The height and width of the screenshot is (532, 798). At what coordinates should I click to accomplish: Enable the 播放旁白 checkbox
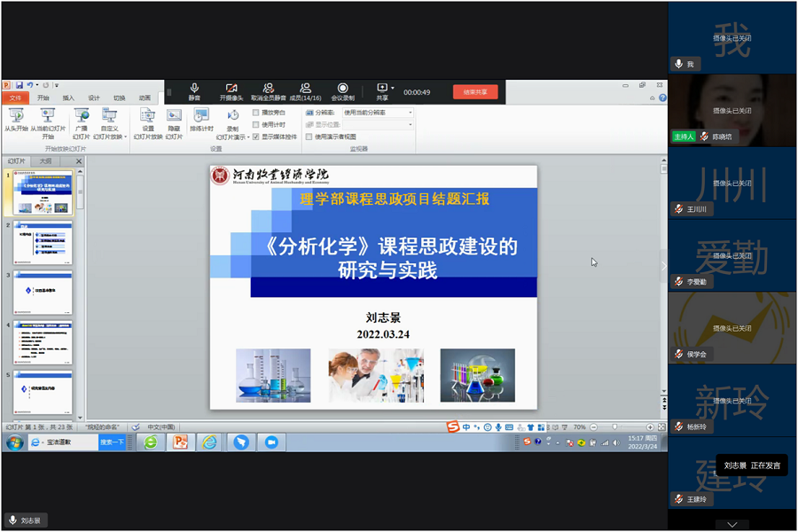(256, 113)
